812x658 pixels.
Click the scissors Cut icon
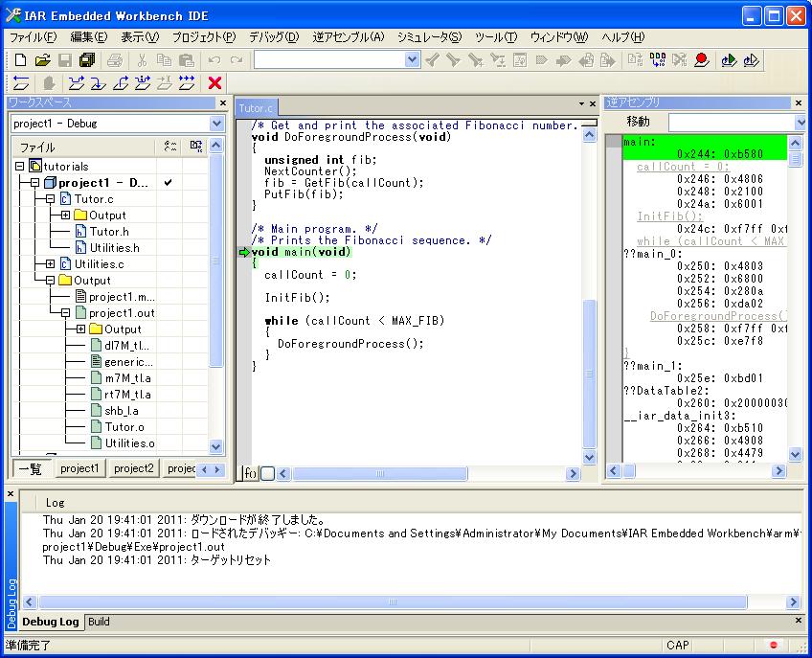click(x=142, y=60)
